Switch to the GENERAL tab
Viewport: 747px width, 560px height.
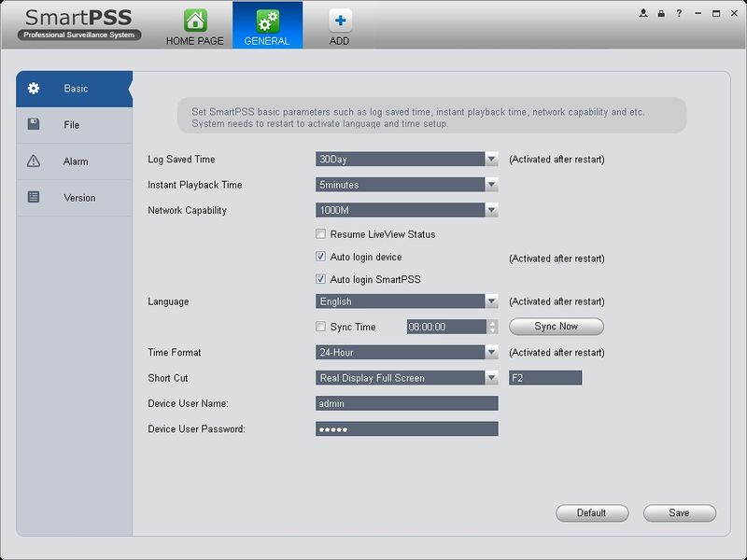click(x=267, y=25)
